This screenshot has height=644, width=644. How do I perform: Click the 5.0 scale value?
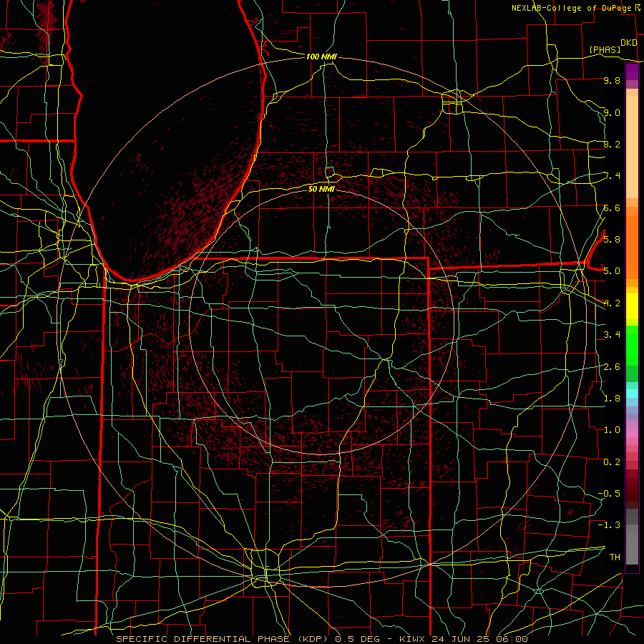612,271
